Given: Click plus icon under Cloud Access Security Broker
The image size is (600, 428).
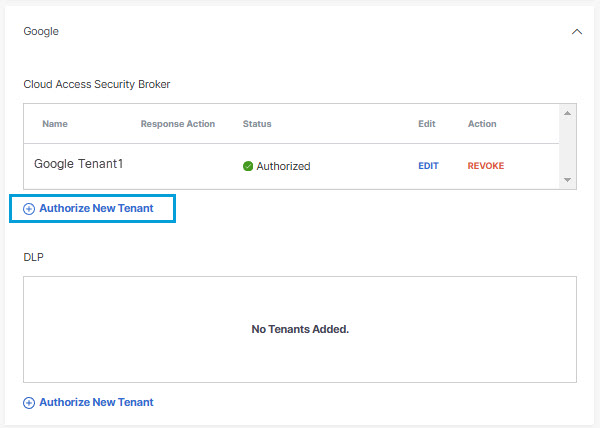Looking at the screenshot, I should point(29,209).
